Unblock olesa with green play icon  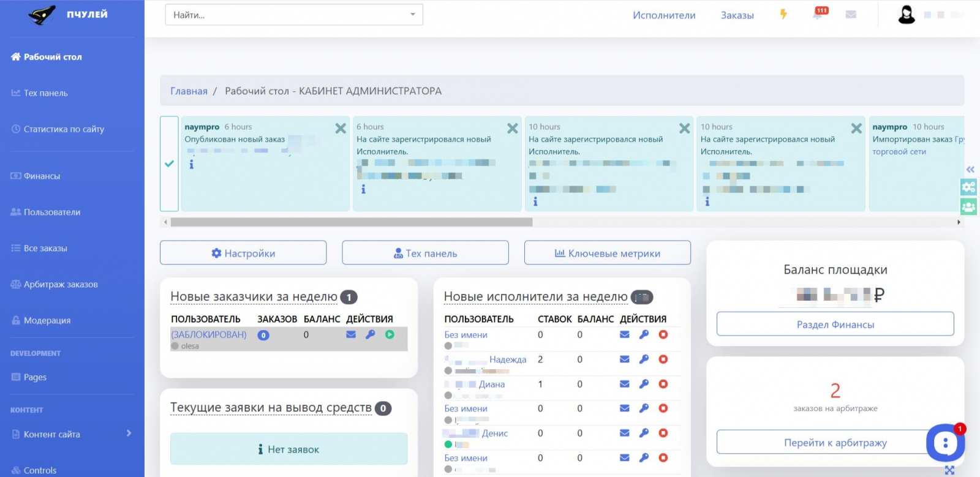390,334
